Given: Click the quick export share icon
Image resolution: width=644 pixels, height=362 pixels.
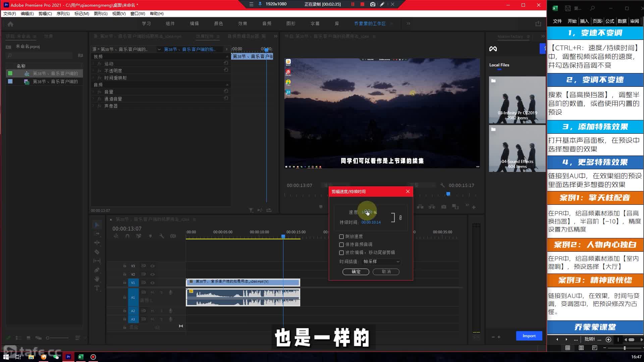Looking at the screenshot, I should [538, 23].
